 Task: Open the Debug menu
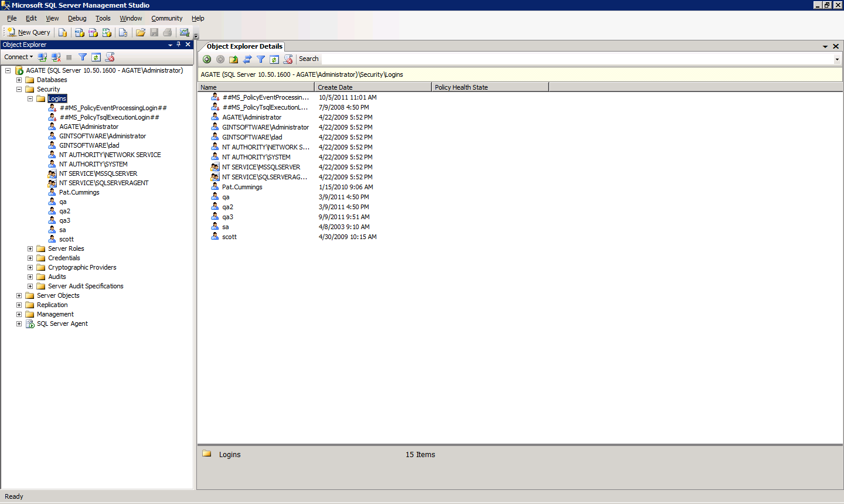77,18
